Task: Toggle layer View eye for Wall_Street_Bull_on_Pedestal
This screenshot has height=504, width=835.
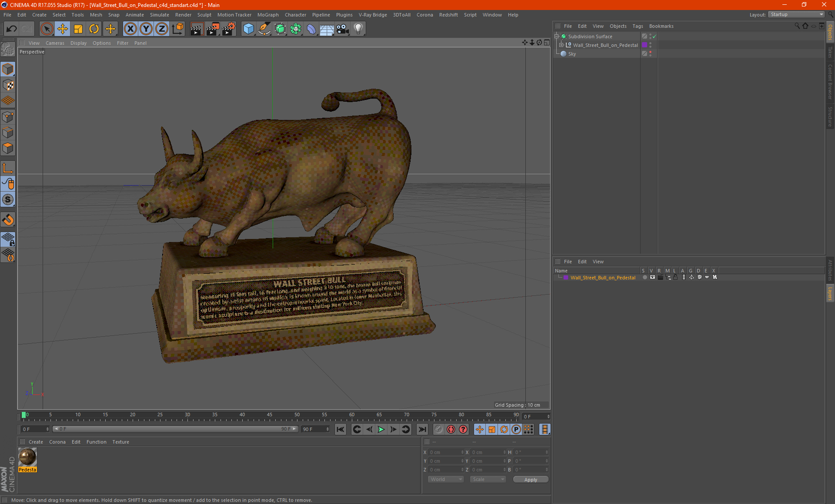Action: pos(652,277)
